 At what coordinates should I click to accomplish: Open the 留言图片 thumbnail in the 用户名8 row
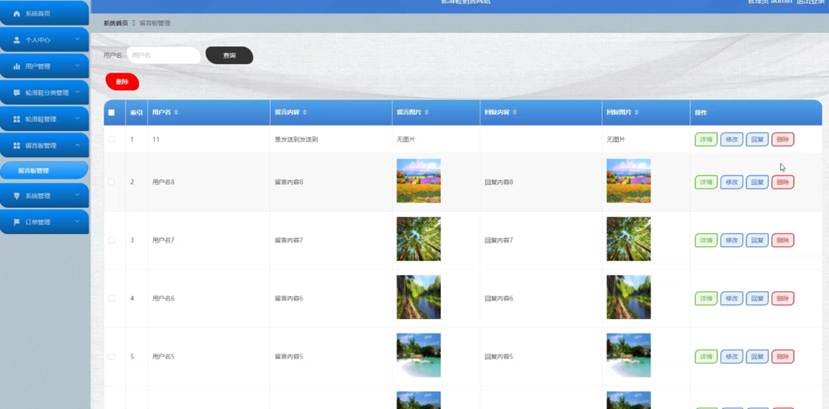(419, 181)
